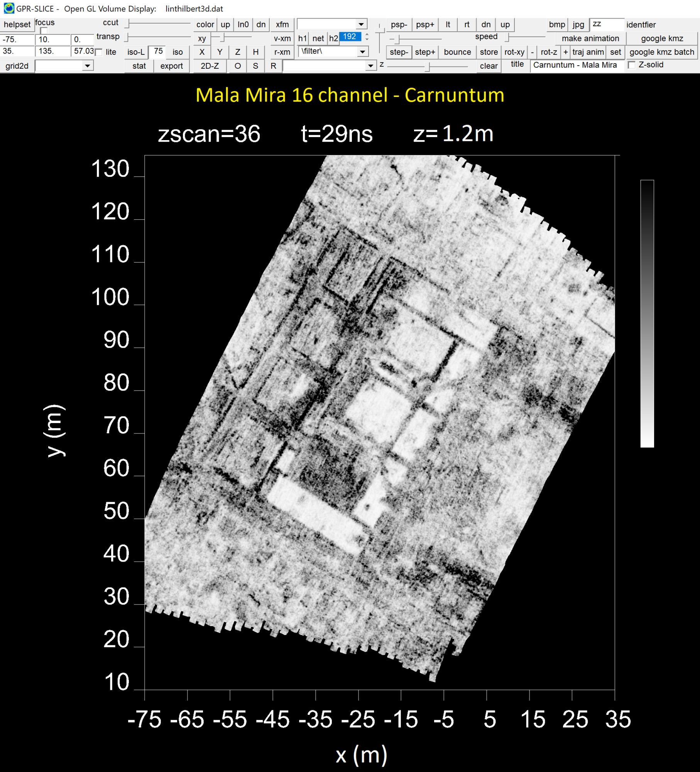
Task: Click the h1 button
Action: 303,39
